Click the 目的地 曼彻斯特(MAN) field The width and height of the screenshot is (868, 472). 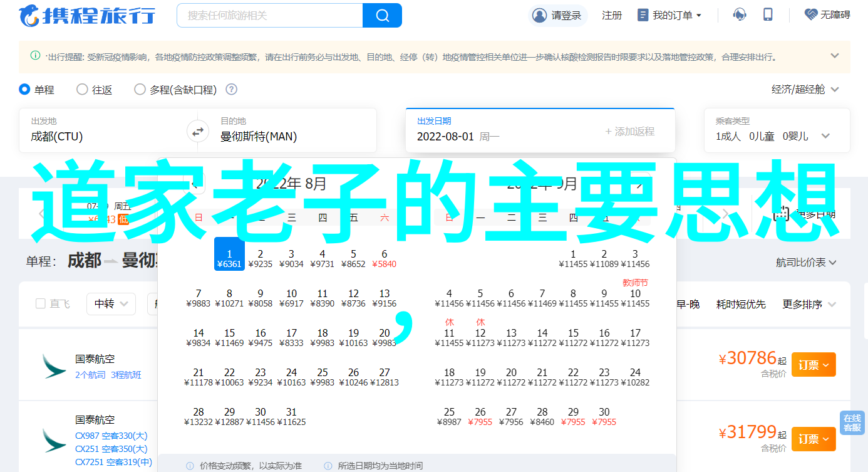292,130
